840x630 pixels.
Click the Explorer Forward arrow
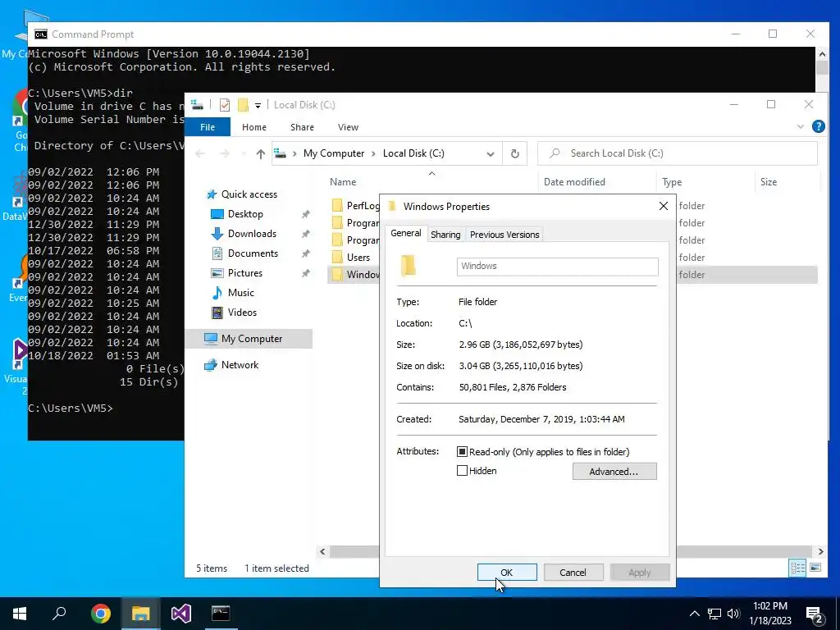pyautogui.click(x=225, y=153)
